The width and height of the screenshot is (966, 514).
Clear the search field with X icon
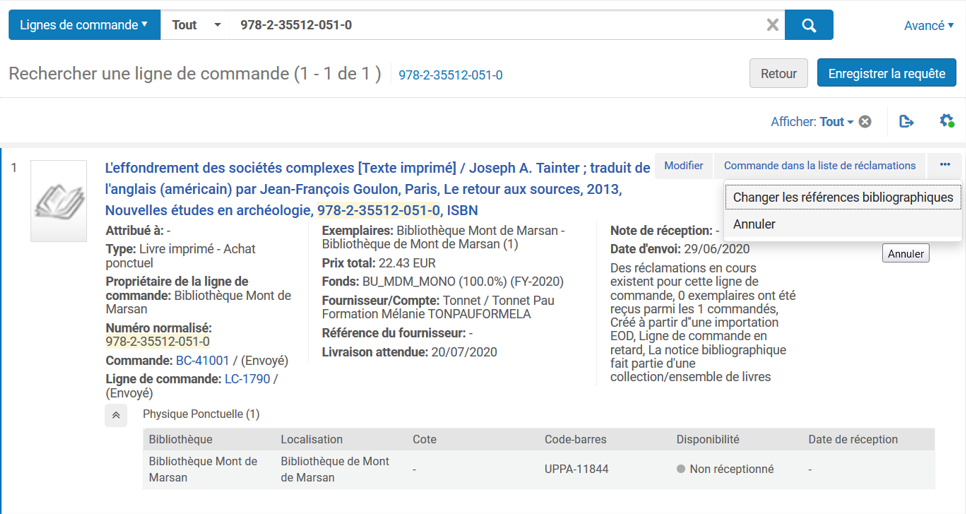point(772,25)
